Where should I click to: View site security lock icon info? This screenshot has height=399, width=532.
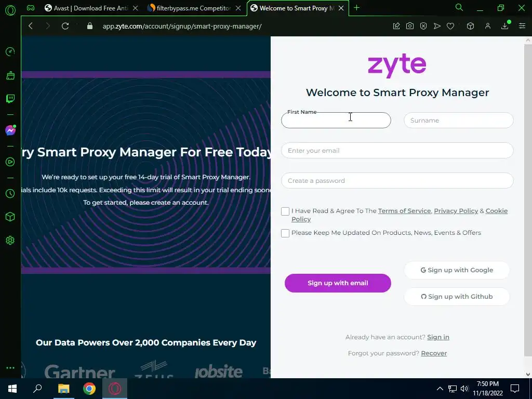coord(90,26)
